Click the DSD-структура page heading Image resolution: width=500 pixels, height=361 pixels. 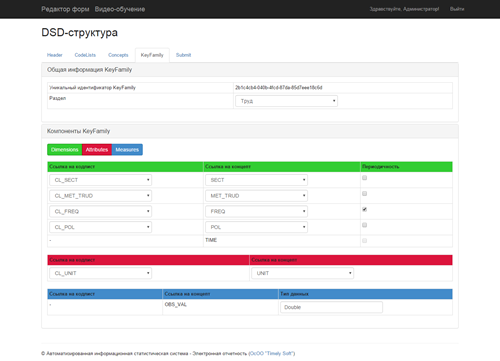[79, 33]
